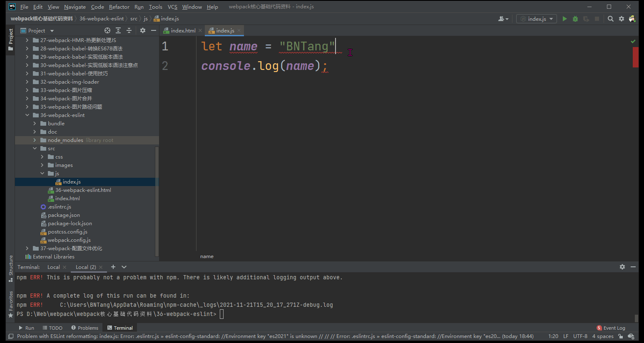Open the Navigate menu
644x343 pixels.
[75, 7]
